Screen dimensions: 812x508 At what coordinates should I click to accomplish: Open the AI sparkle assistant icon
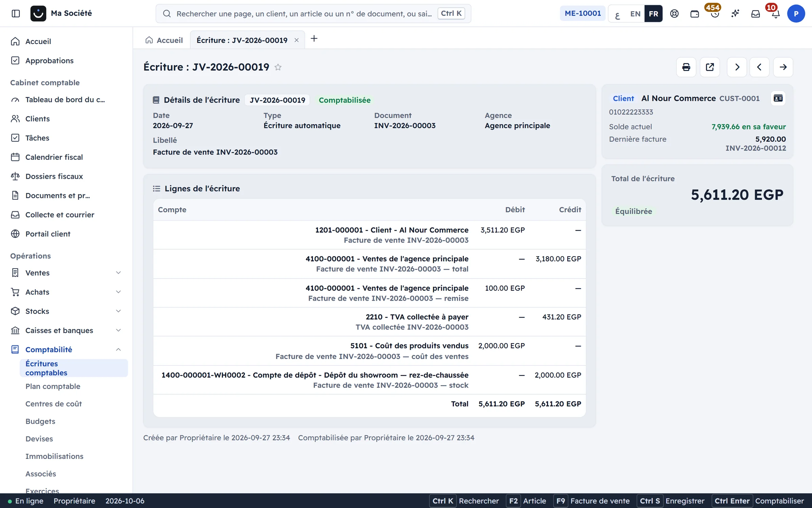(735, 14)
